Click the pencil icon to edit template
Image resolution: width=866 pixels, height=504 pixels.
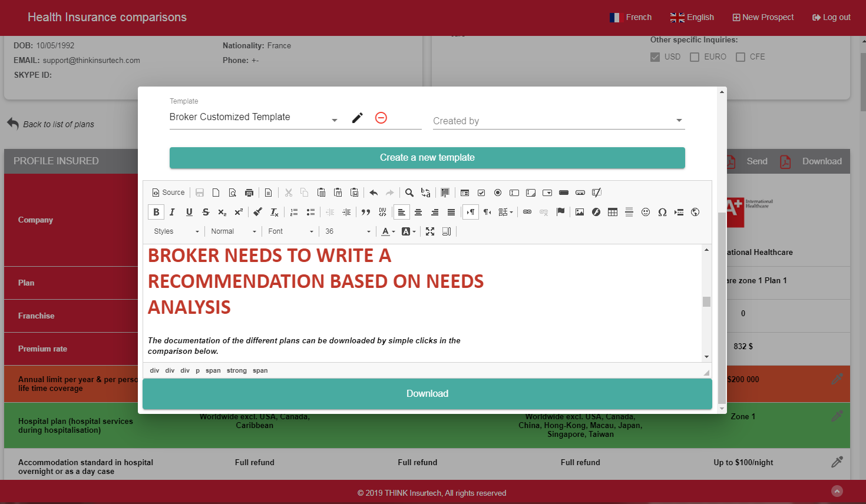[357, 118]
